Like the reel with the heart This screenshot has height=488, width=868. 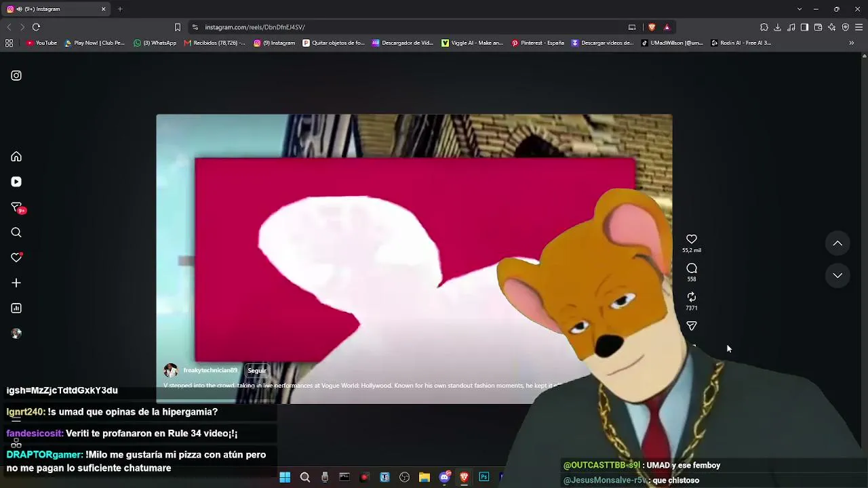[x=692, y=239]
